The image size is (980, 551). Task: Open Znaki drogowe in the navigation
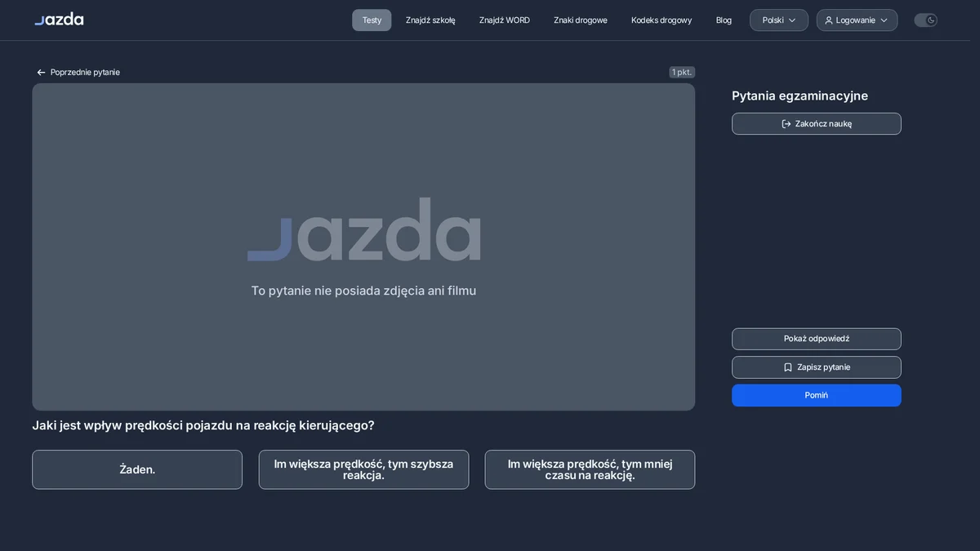[581, 20]
